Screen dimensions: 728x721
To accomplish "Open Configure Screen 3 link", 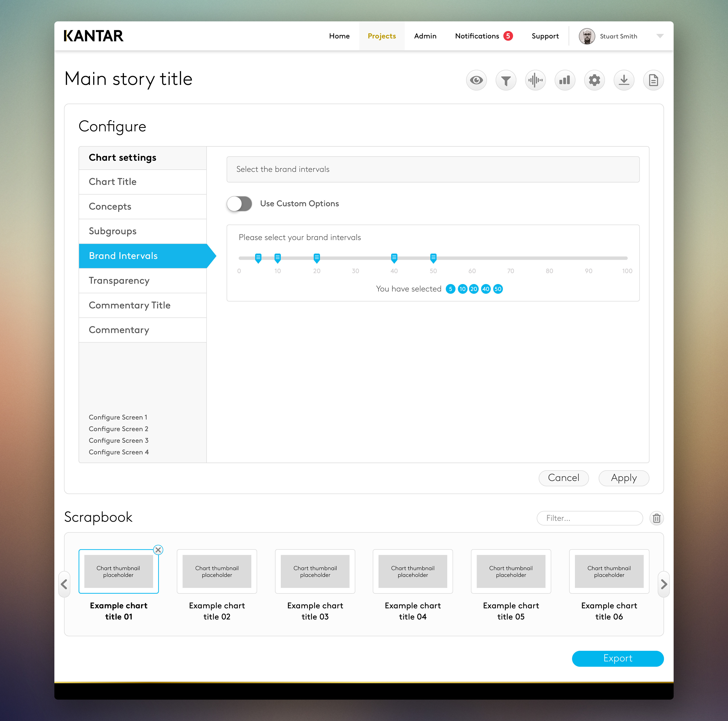I will click(118, 441).
